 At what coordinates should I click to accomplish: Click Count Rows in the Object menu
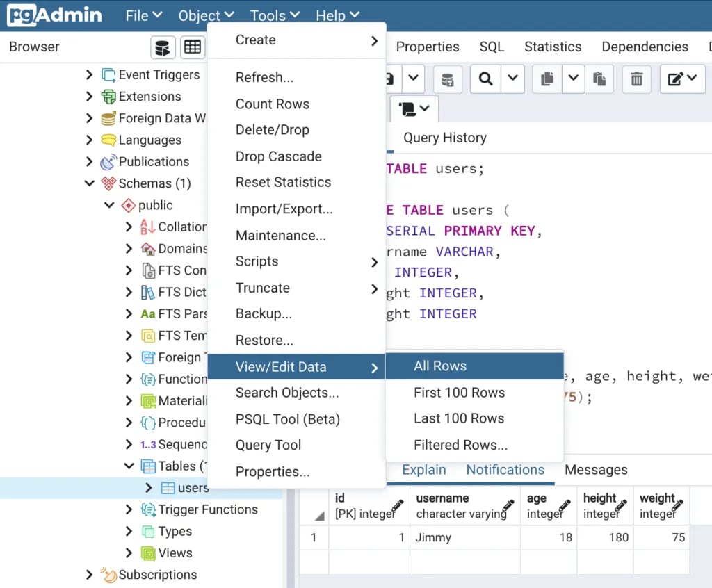273,104
